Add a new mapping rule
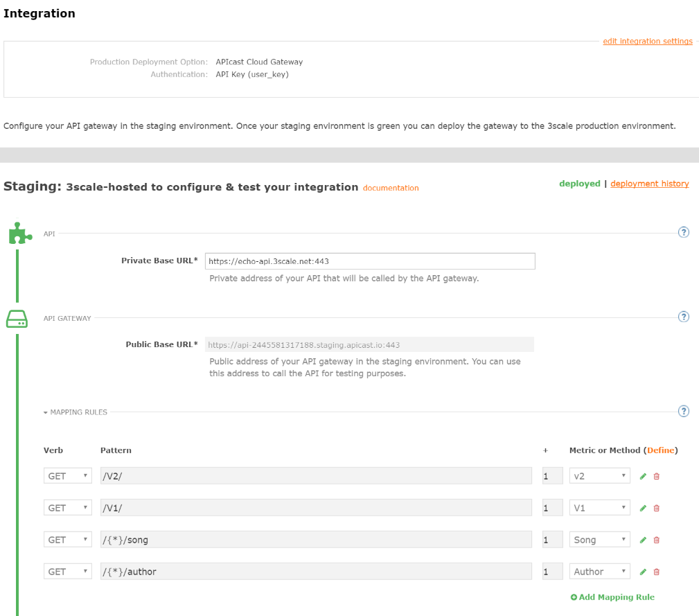Image resolution: width=699 pixels, height=616 pixels. tap(612, 597)
